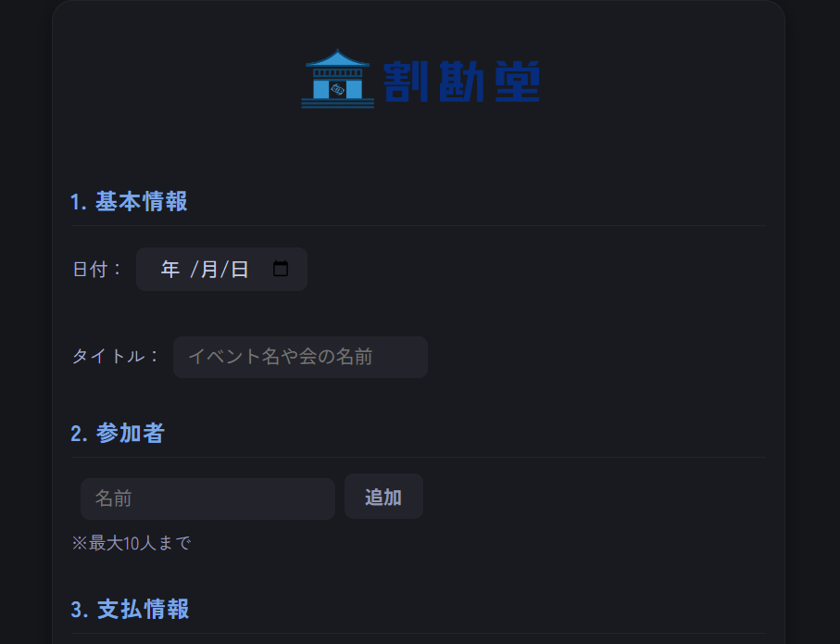The width and height of the screenshot is (840, 644).
Task: Click the 日付 label
Action: coord(96,270)
